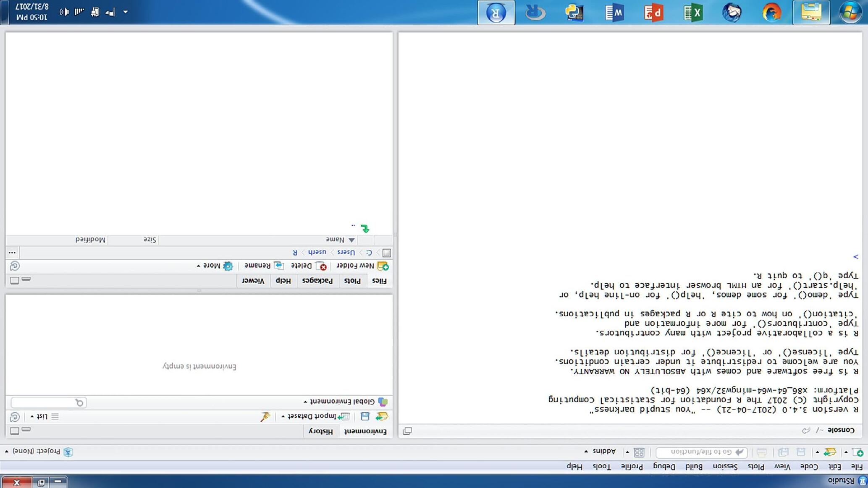868x488 pixels.
Task: Click the broom icon to clear environment
Action: pos(265,416)
